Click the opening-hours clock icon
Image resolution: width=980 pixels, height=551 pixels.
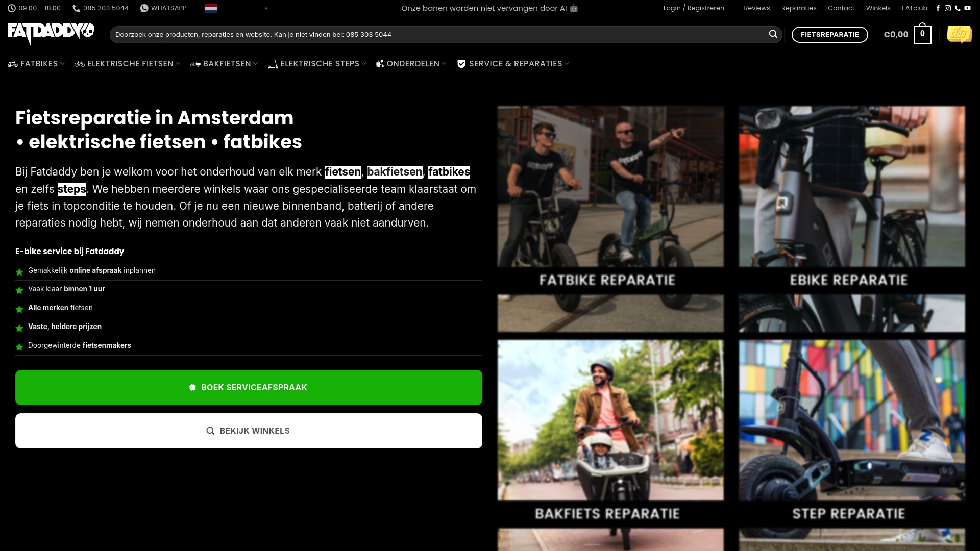pyautogui.click(x=11, y=8)
